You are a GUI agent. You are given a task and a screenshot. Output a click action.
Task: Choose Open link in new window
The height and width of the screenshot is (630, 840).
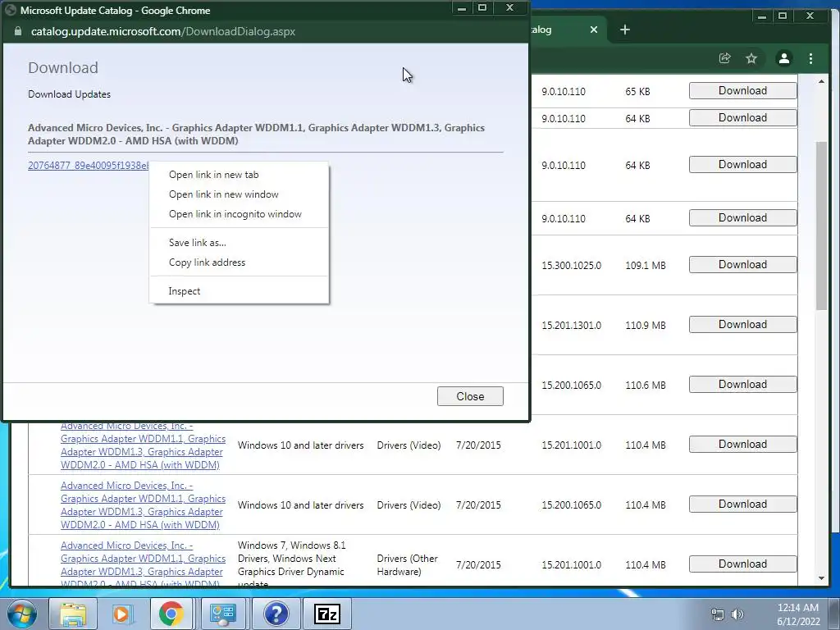pyautogui.click(x=239, y=194)
